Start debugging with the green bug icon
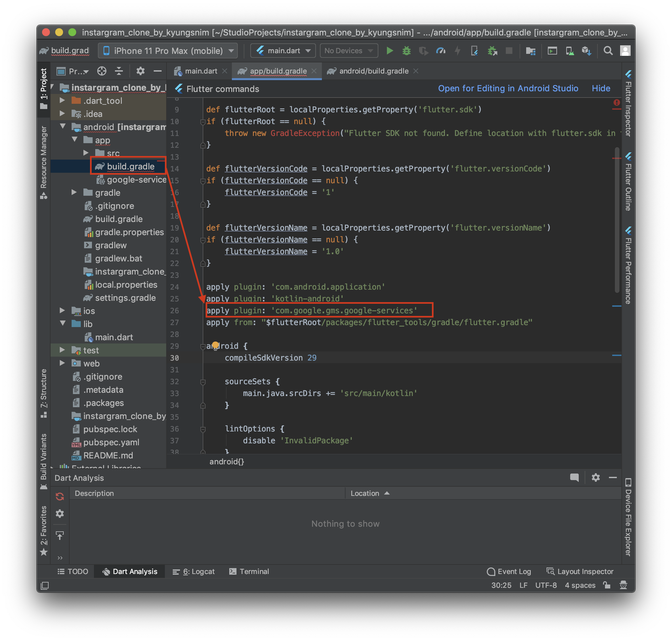Image resolution: width=672 pixels, height=641 pixels. coord(406,51)
